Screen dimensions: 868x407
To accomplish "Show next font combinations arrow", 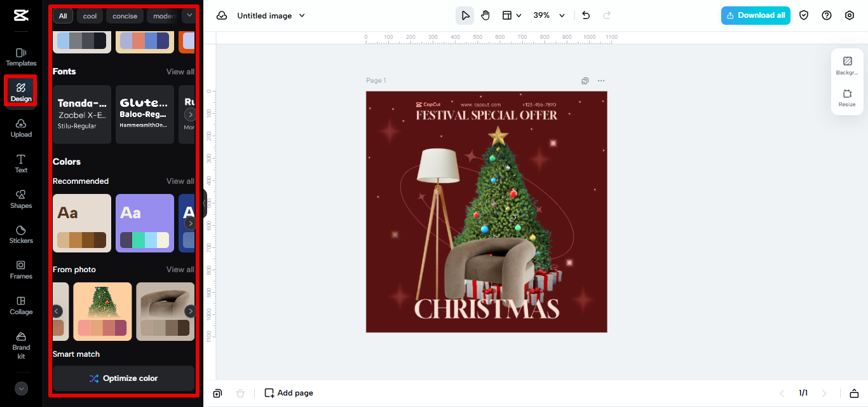I will [189, 114].
